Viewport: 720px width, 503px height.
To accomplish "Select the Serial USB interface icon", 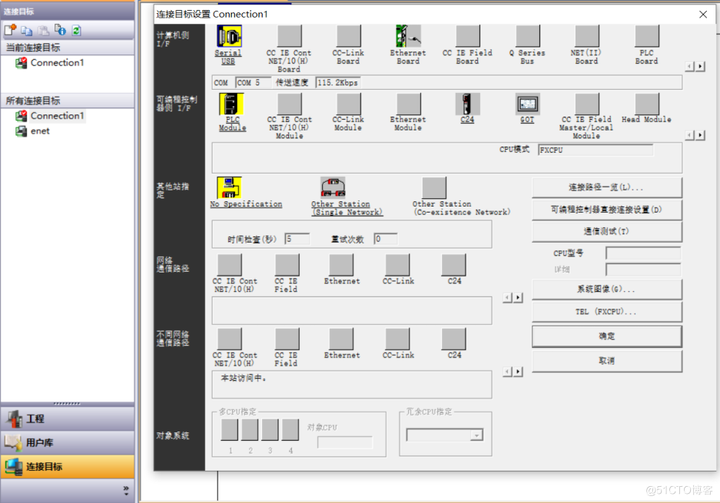I will (229, 36).
